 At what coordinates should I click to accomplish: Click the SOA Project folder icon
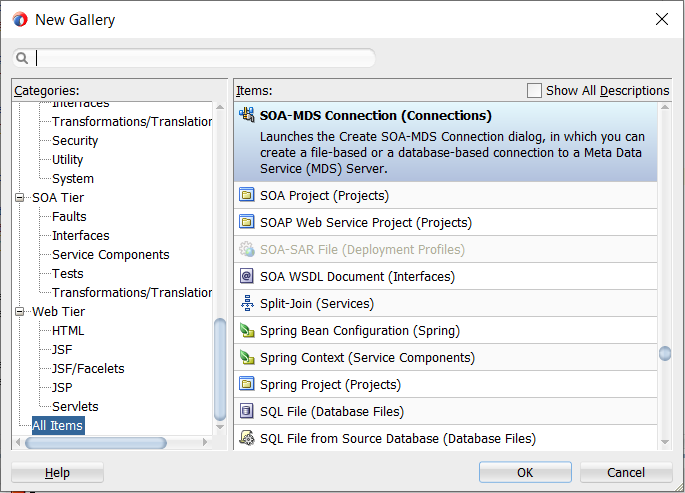247,196
